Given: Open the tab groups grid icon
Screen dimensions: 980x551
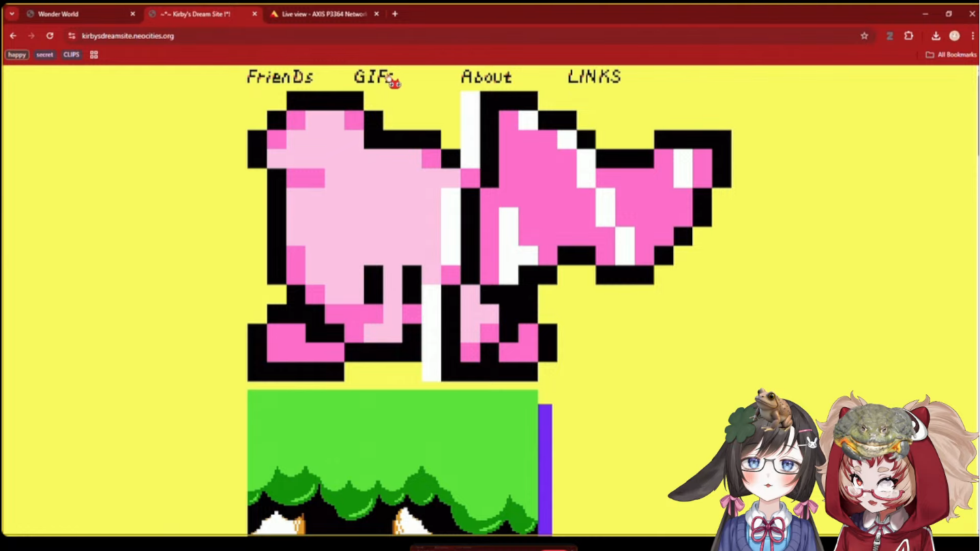Looking at the screenshot, I should pos(94,55).
